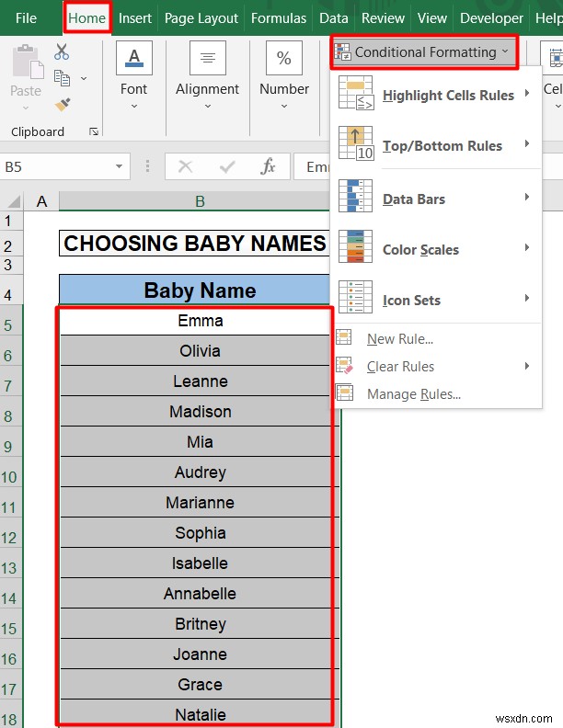The image size is (563, 728).
Task: Switch to the Insert tab
Action: (x=134, y=18)
